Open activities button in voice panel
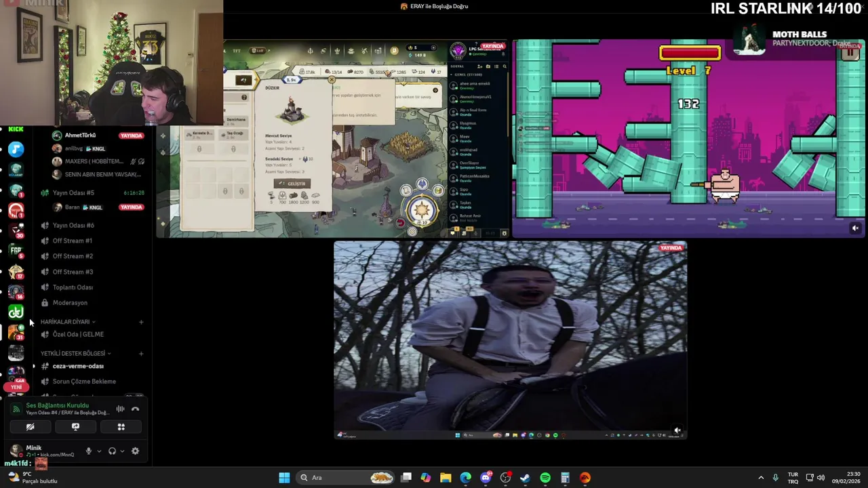Image resolution: width=868 pixels, height=488 pixels. pyautogui.click(x=121, y=427)
